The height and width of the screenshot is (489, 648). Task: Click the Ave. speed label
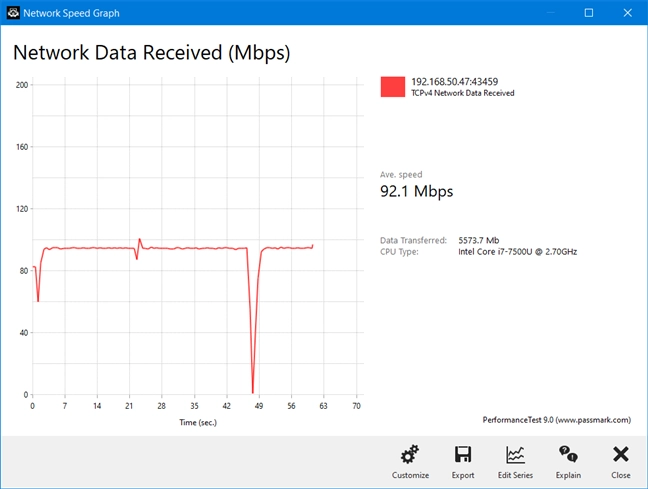click(x=401, y=174)
